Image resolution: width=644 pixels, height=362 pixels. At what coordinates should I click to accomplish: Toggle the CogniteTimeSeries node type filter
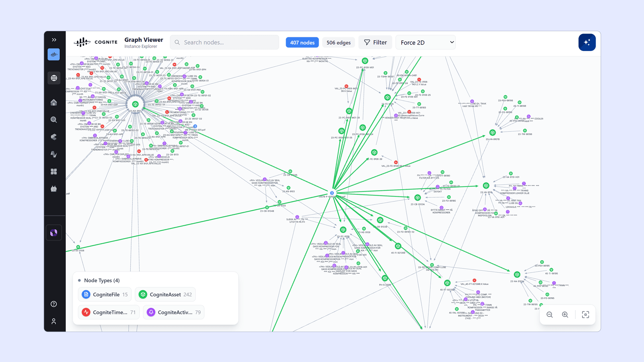(109, 312)
